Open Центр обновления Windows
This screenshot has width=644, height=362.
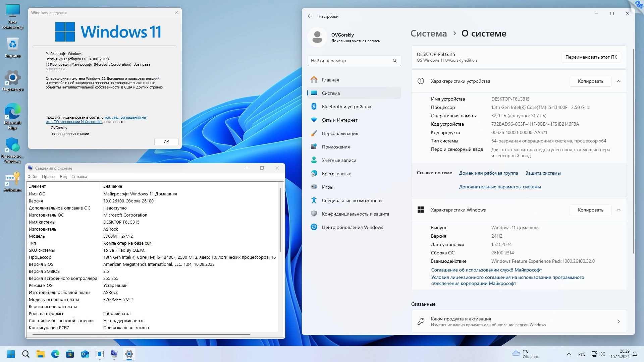click(352, 227)
